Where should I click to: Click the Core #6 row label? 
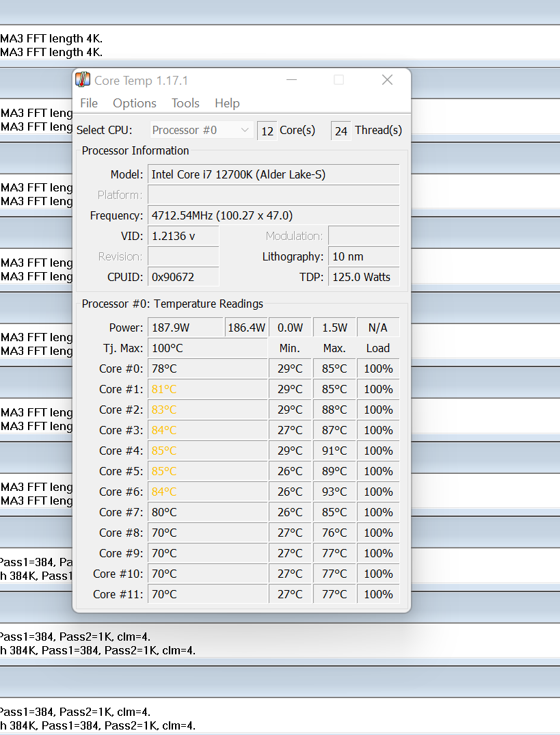(x=121, y=492)
